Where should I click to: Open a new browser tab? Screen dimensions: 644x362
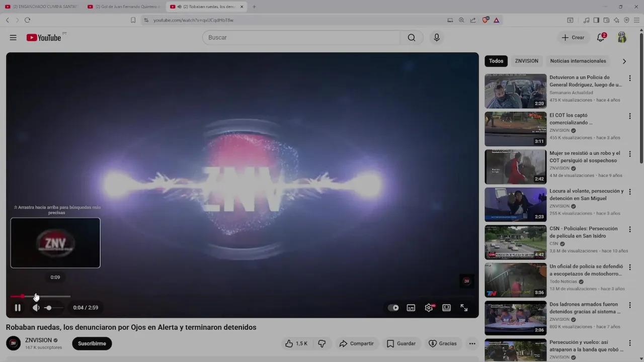click(x=254, y=7)
